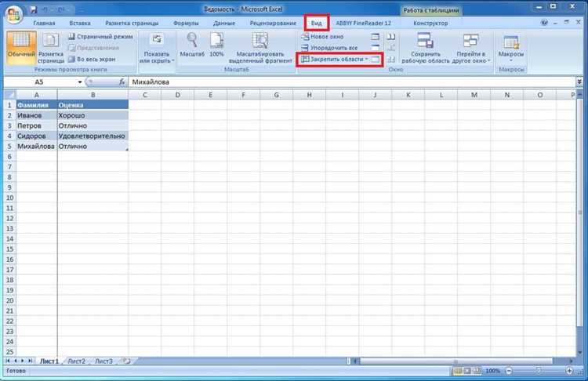This screenshot has height=381, width=588.
Task: Click the cell containing Иванов
Action: point(36,115)
